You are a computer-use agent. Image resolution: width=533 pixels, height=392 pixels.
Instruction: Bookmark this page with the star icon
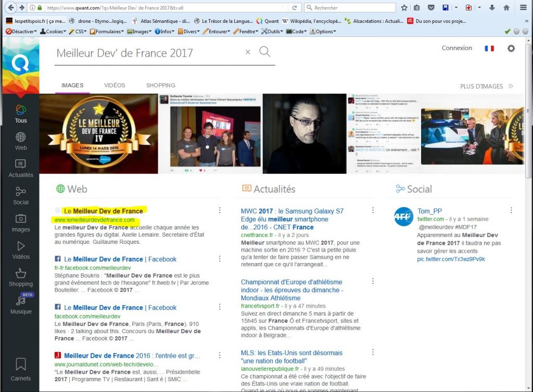pos(404,8)
